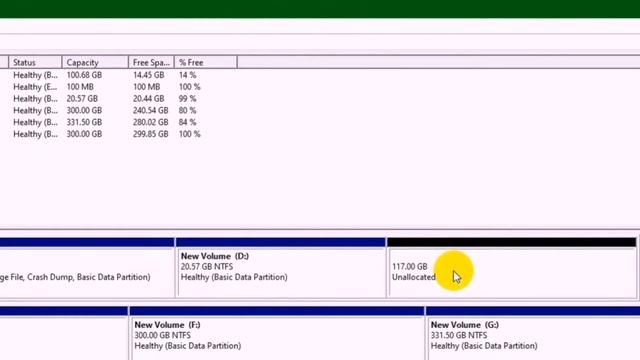Sort volumes by the Capacity column header
Screen dimensions: 640x360
[95, 62]
